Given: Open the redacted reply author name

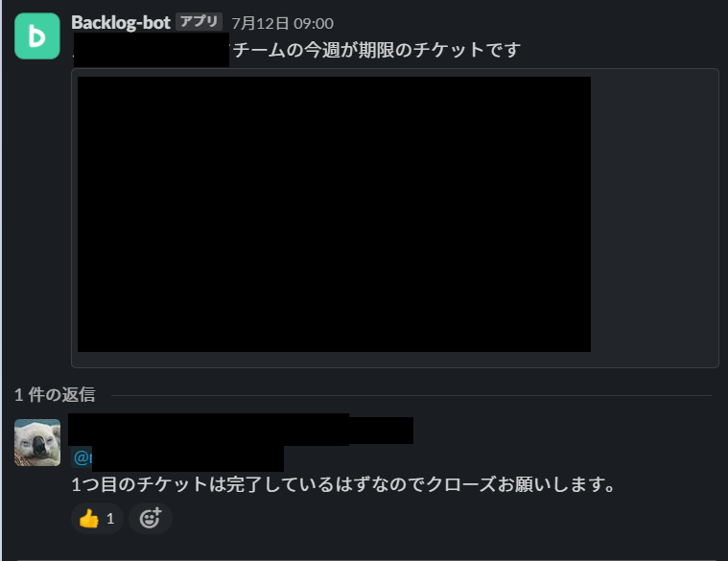Looking at the screenshot, I should tap(209, 430).
